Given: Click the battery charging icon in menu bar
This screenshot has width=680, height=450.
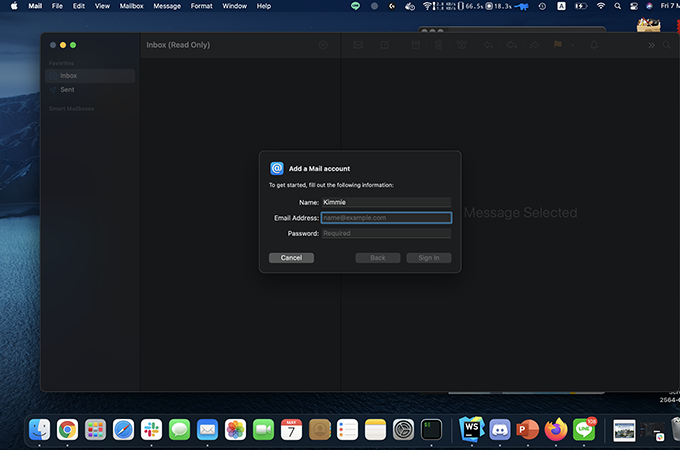Looking at the screenshot, I should pyautogui.click(x=581, y=6).
